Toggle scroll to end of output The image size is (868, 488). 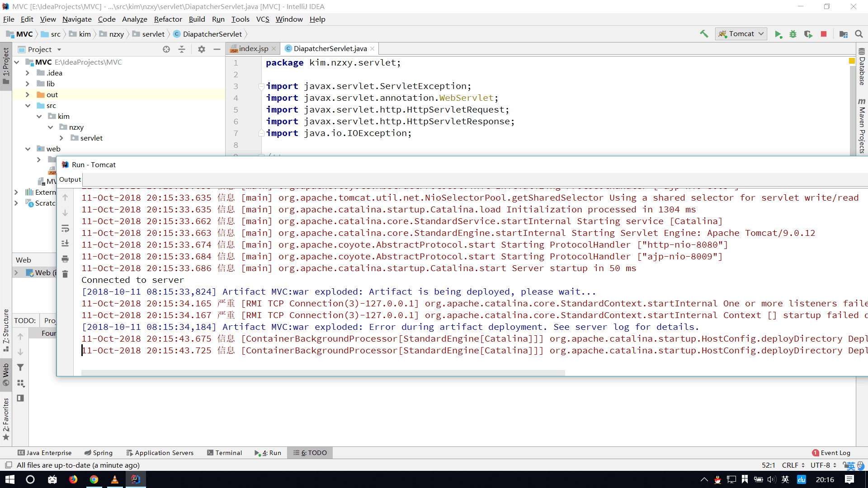pos(65,244)
